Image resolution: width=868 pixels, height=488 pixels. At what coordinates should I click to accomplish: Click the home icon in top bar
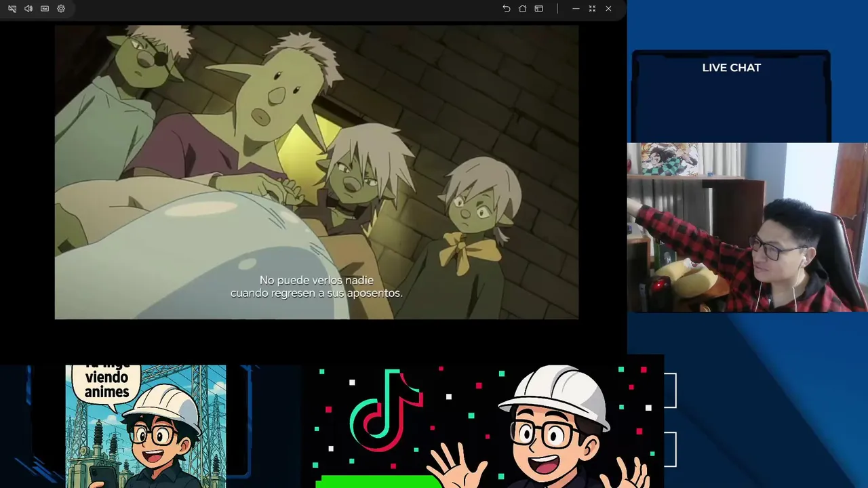pyautogui.click(x=522, y=9)
